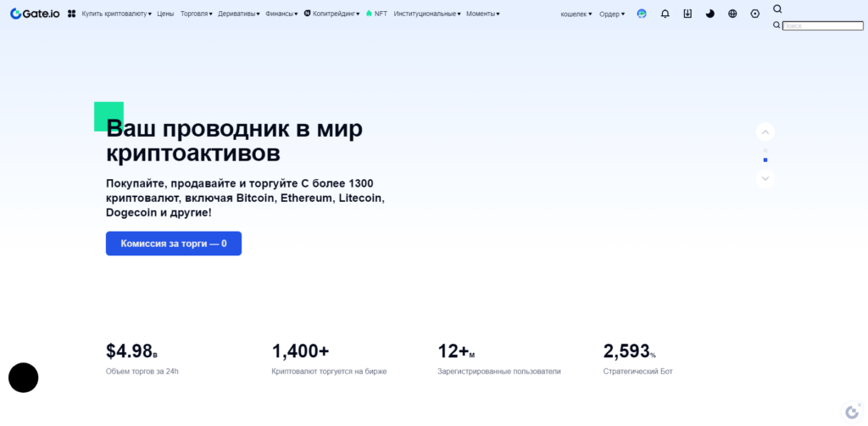Open the black round chat bubble
This screenshot has width=868, height=426.
23,378
